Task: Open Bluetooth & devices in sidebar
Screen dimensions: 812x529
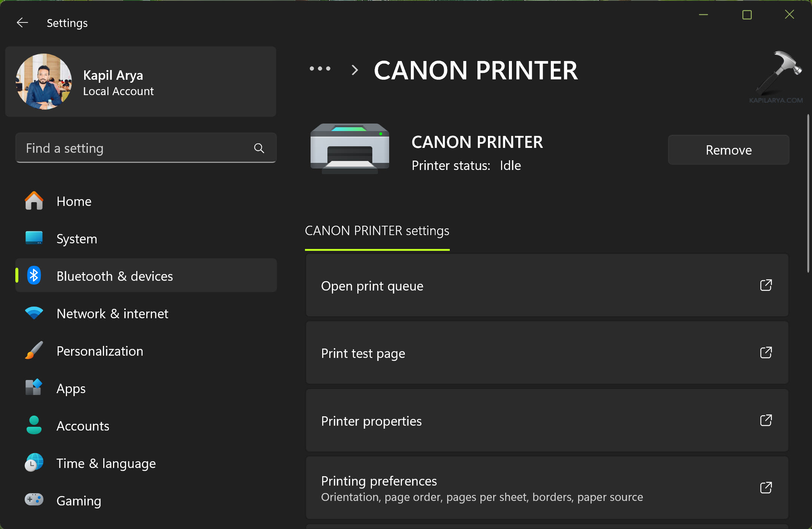Action: click(115, 276)
